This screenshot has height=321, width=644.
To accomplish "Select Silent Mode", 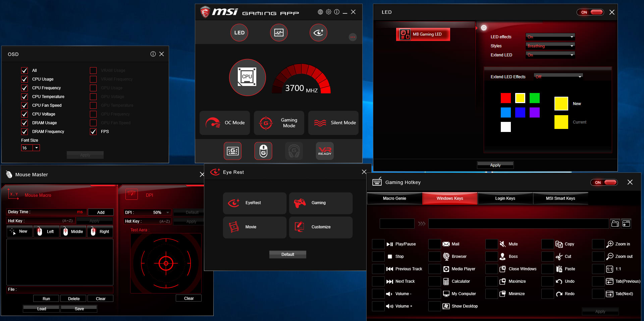I will 333,123.
